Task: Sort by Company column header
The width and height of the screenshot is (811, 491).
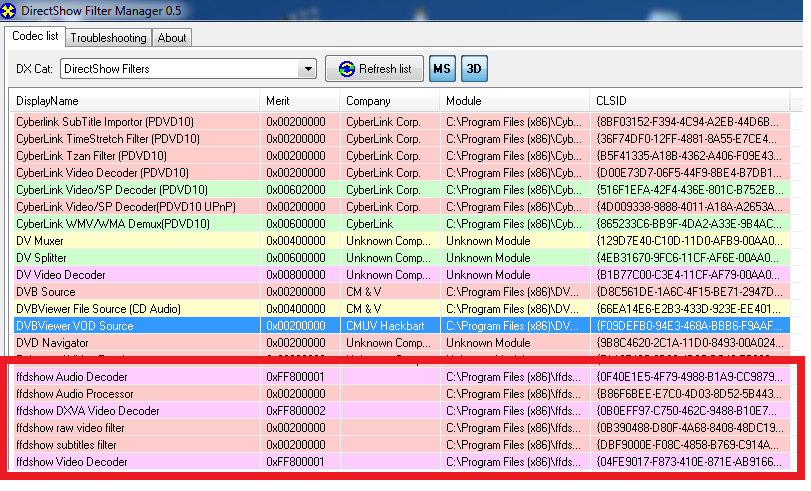Action: click(390, 101)
